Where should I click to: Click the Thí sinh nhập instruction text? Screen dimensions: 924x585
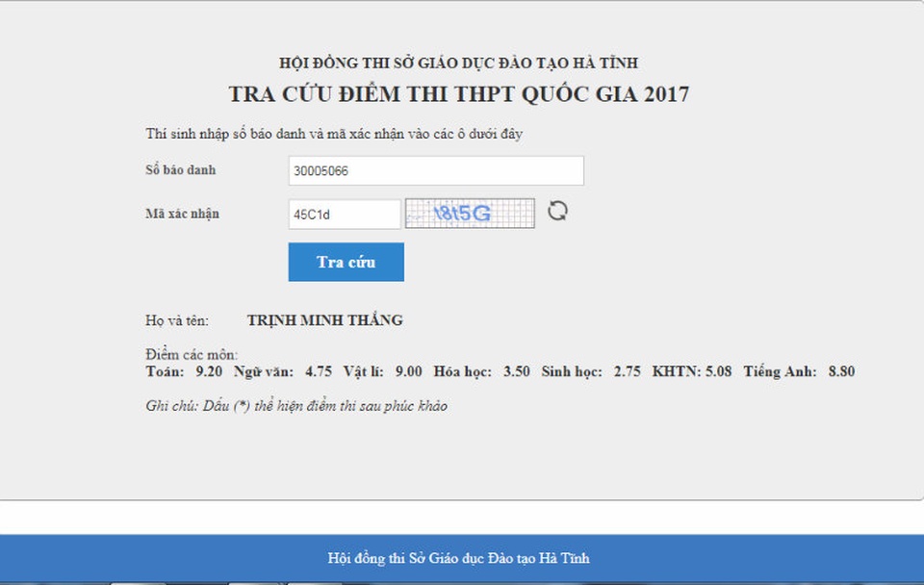point(333,134)
